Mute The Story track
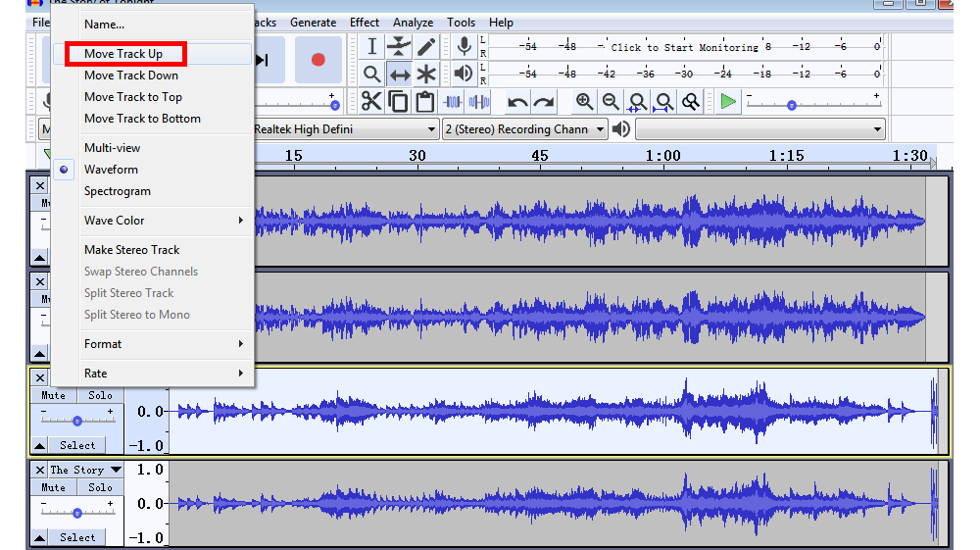This screenshot has height=550, width=980. pos(53,487)
